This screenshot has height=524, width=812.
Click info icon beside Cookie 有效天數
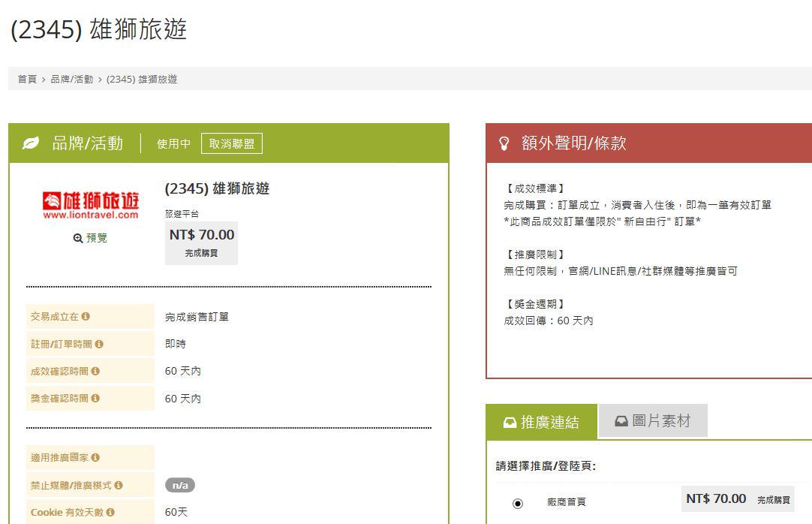point(110,512)
